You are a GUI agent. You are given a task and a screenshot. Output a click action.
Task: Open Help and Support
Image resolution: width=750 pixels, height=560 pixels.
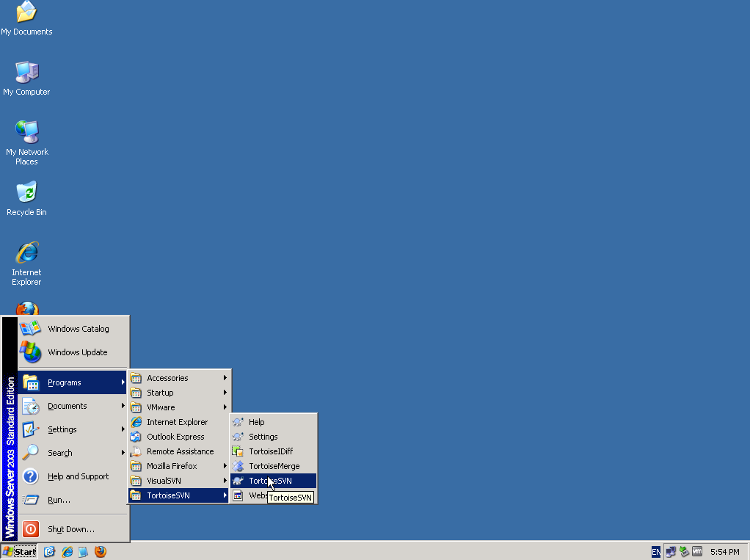(72, 476)
